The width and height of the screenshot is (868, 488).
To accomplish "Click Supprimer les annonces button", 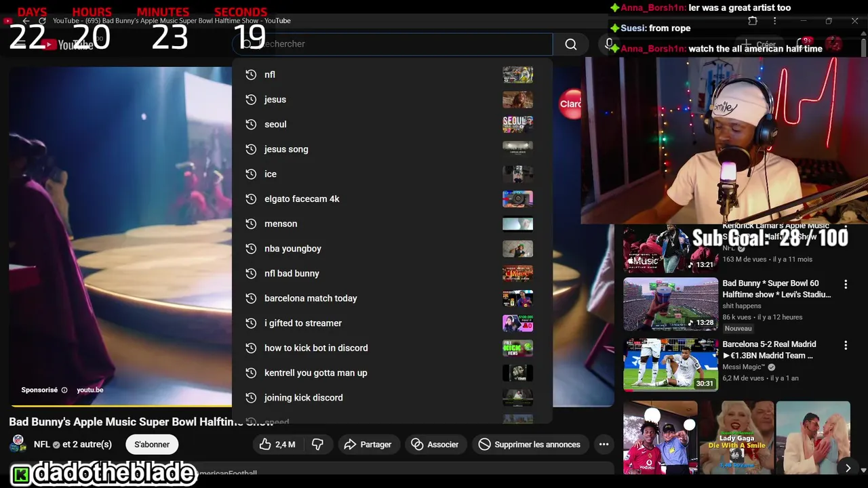I will click(x=530, y=445).
